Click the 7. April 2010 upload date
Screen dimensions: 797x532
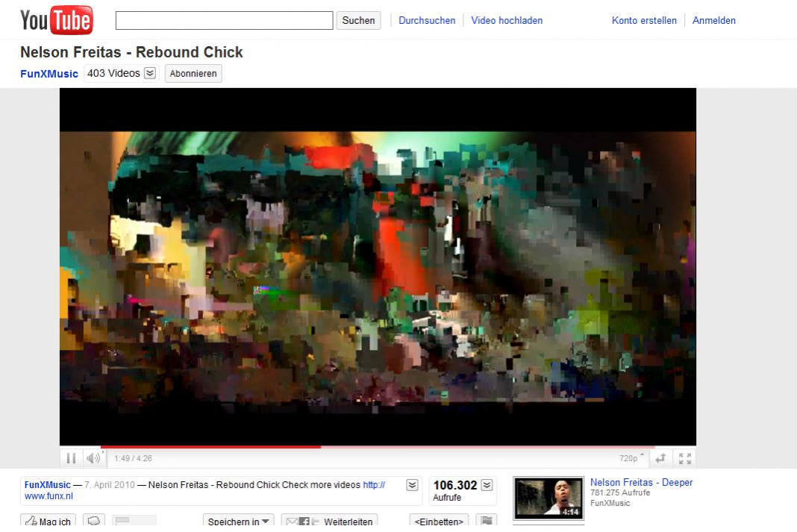110,485
